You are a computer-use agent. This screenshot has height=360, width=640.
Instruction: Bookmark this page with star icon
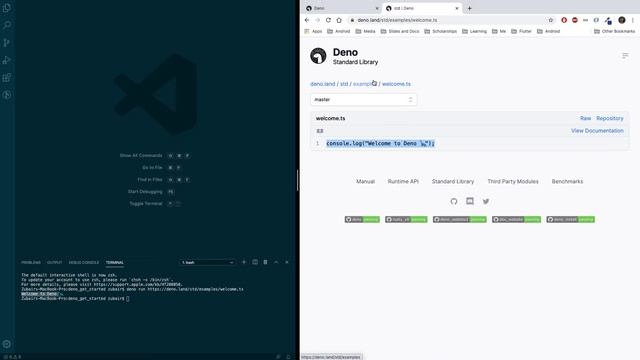551,20
